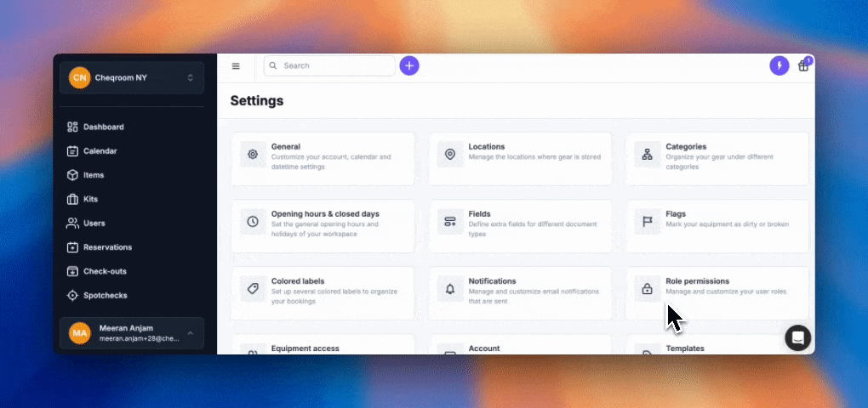The height and width of the screenshot is (408, 868).
Task: Open the chat support bubble
Action: point(797,337)
